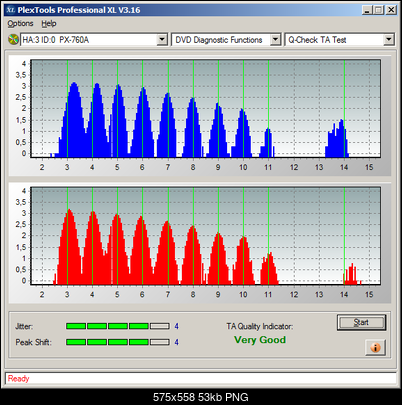Expand the DVD Diagnostic Functions dropdown arrow
The image size is (402, 405).
pos(275,40)
